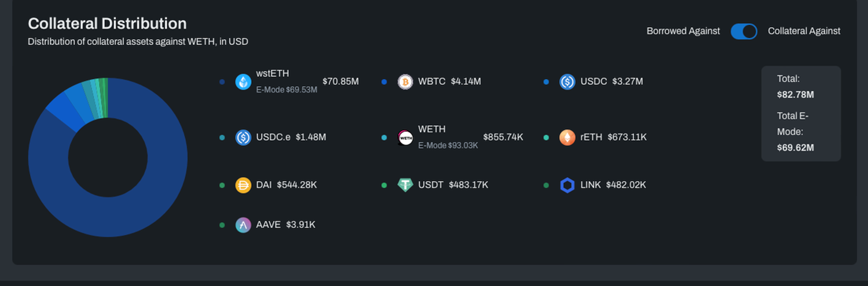This screenshot has height=286, width=868.
Task: Toggle the Borrowed/Collateral Against switch
Action: point(744,31)
